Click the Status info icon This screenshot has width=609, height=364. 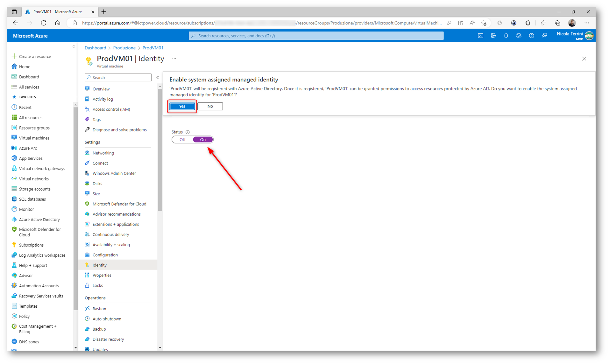point(188,132)
